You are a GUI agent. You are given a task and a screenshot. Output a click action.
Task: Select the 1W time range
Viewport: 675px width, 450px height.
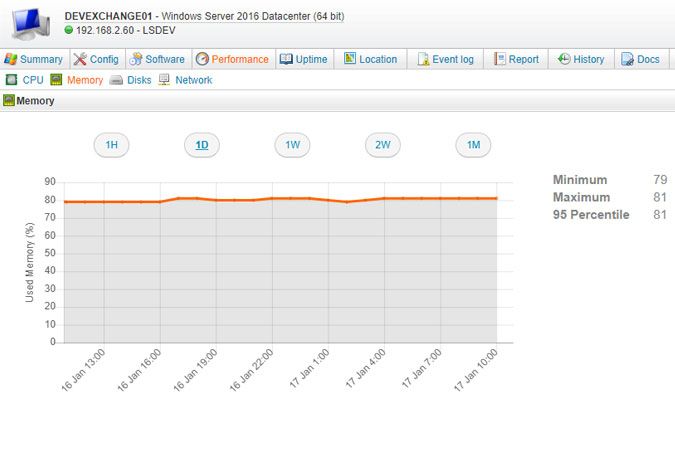(x=292, y=145)
